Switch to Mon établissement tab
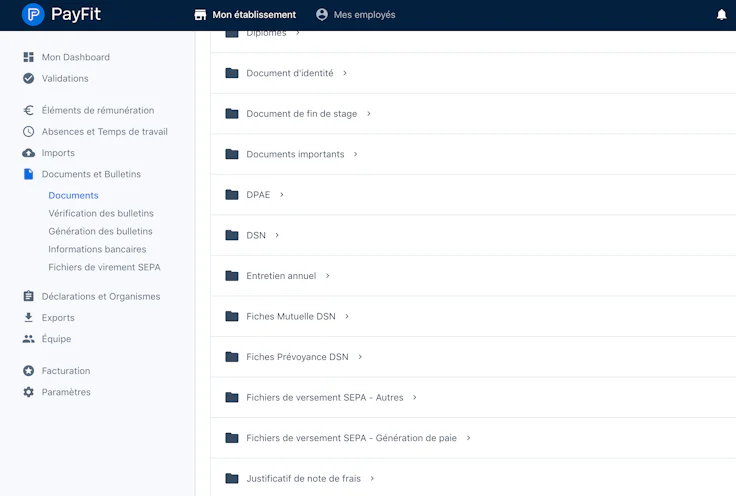736x496 pixels. tap(245, 15)
